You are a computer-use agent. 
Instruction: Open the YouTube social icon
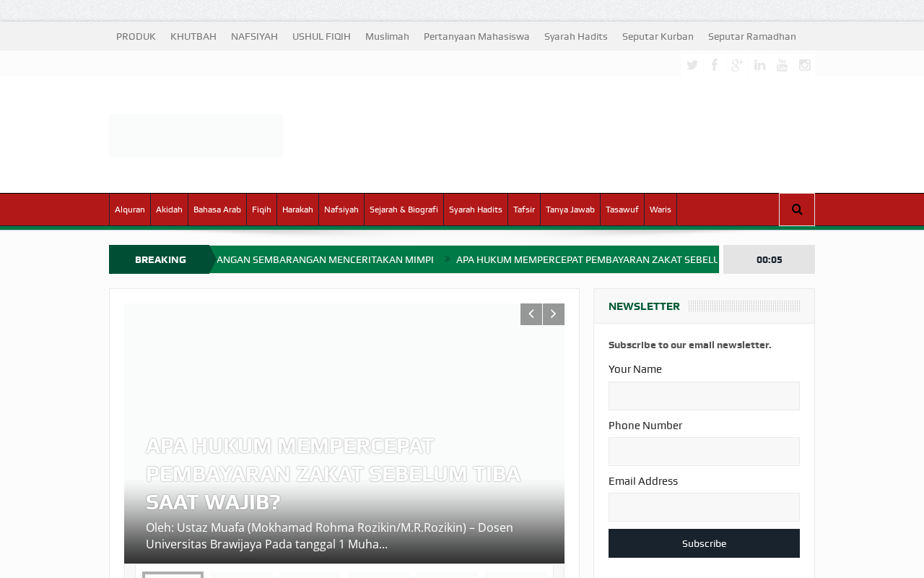(x=782, y=65)
